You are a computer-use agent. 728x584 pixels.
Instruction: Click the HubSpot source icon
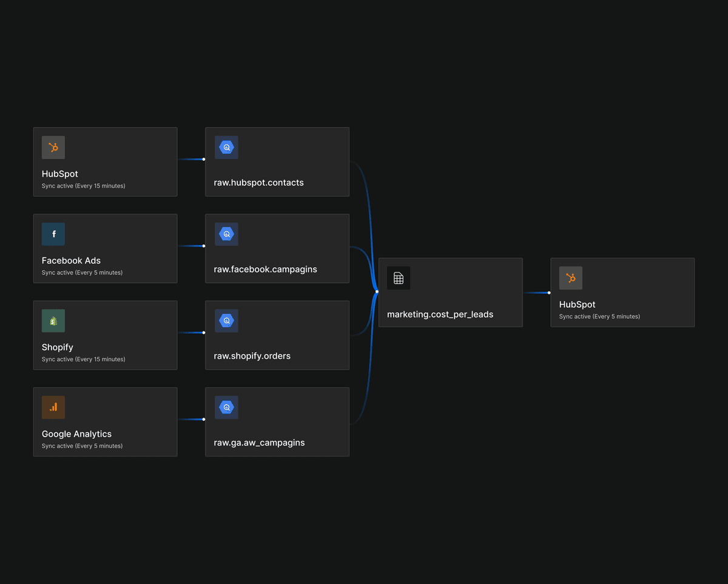53,148
